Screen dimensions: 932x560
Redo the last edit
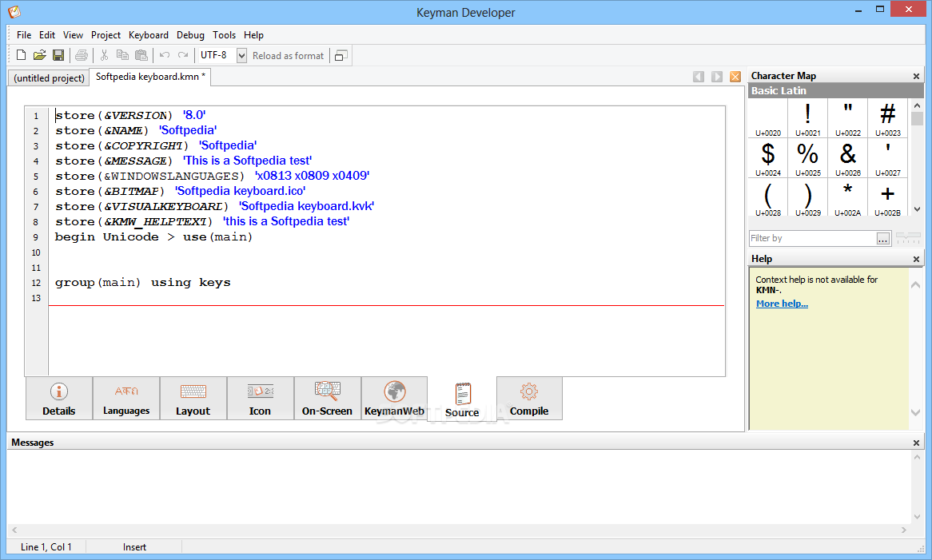183,55
